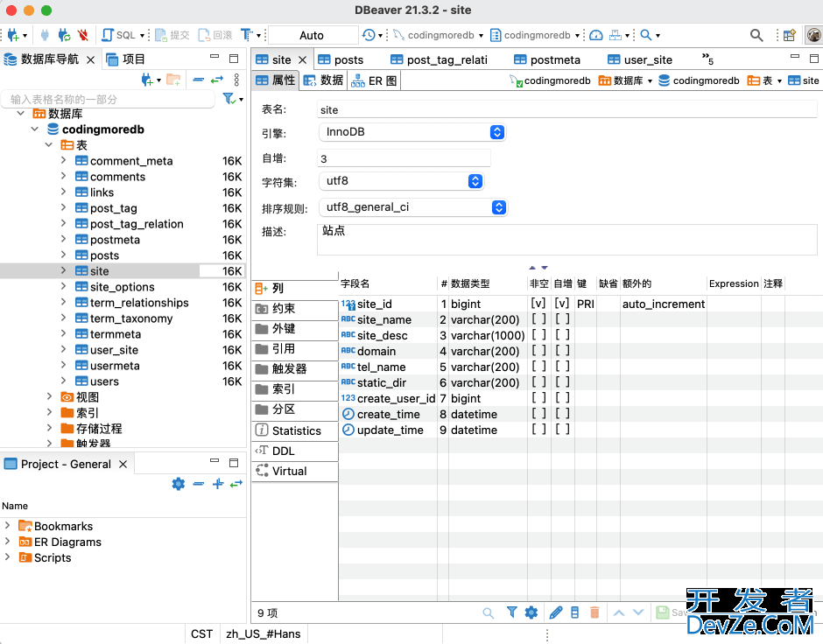823x644 pixels.
Task: Open the ER 图 tab
Action: [x=374, y=80]
